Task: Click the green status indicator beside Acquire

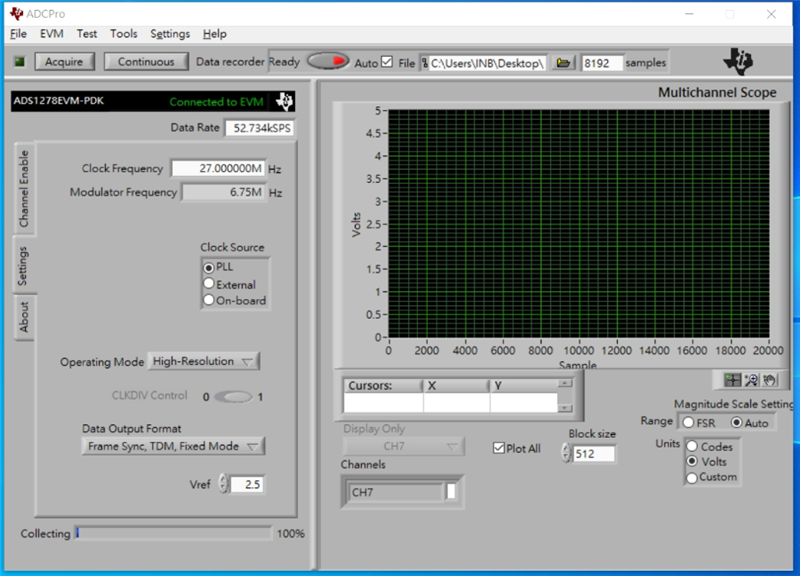Action: coord(19,62)
